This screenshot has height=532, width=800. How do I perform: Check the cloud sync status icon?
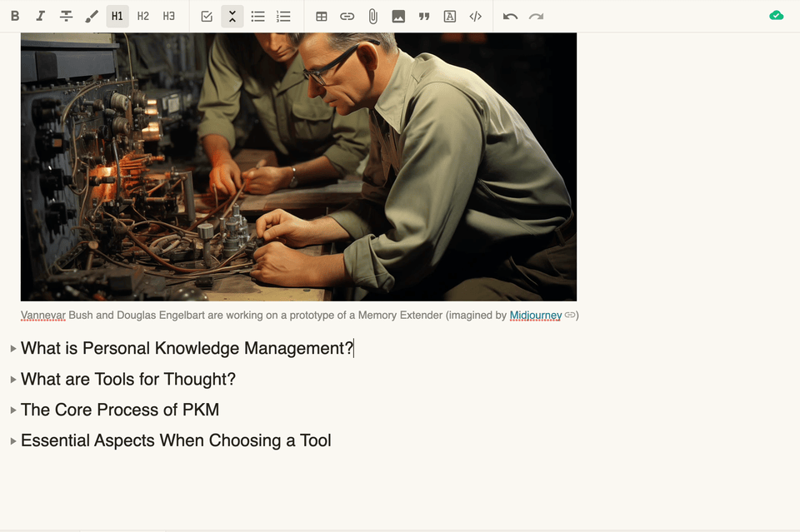(776, 16)
